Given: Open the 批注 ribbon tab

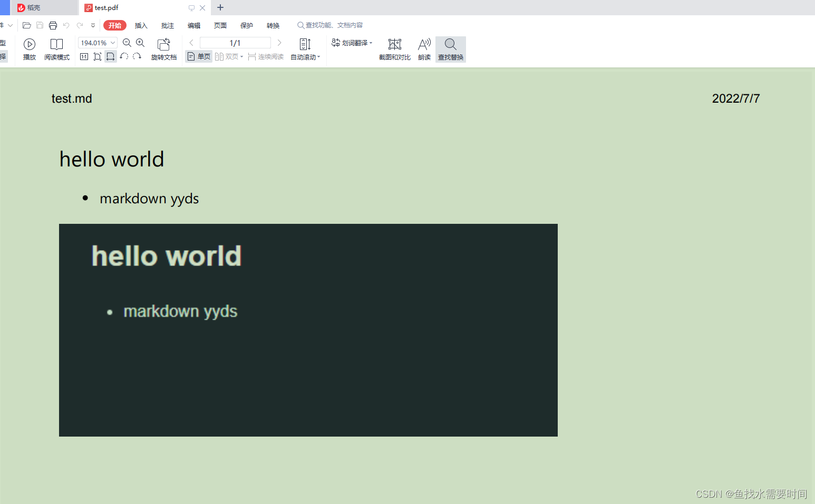Looking at the screenshot, I should coord(168,25).
